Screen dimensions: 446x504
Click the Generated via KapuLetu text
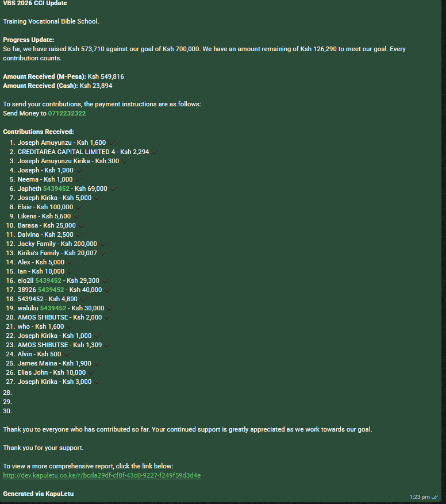39,494
